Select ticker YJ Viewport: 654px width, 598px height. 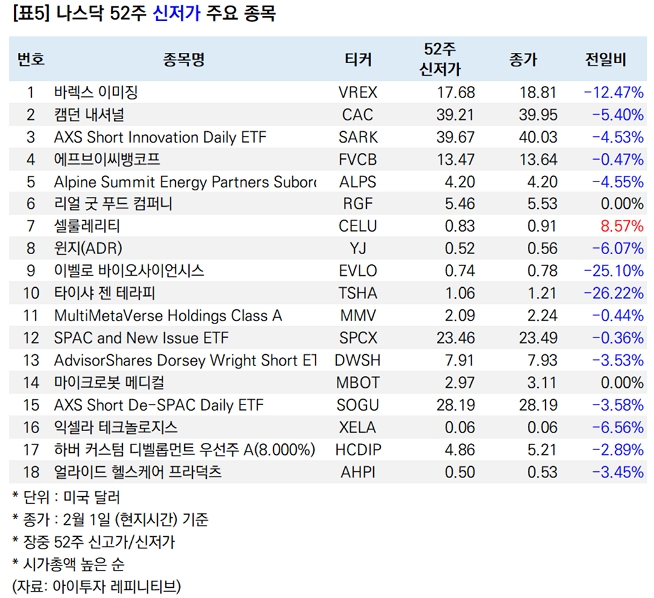pyautogui.click(x=358, y=248)
